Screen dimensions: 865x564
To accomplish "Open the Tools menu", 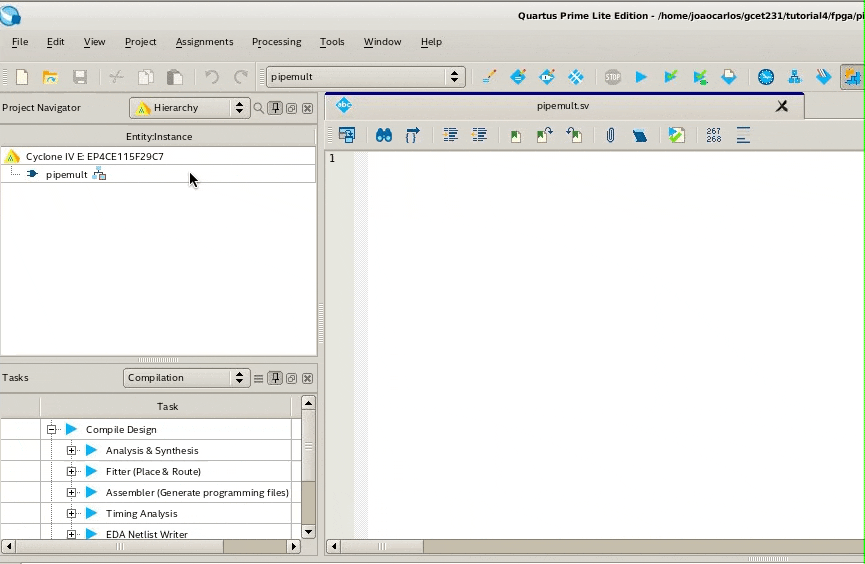I will [332, 42].
